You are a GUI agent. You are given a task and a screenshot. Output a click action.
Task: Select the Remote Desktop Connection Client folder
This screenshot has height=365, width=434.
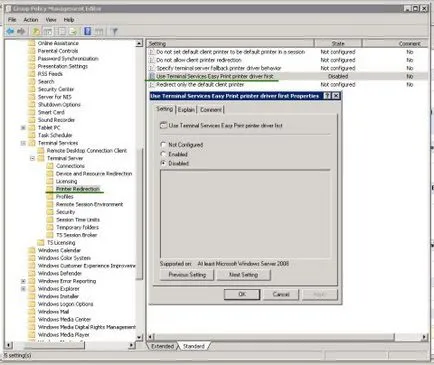pyautogui.click(x=87, y=151)
